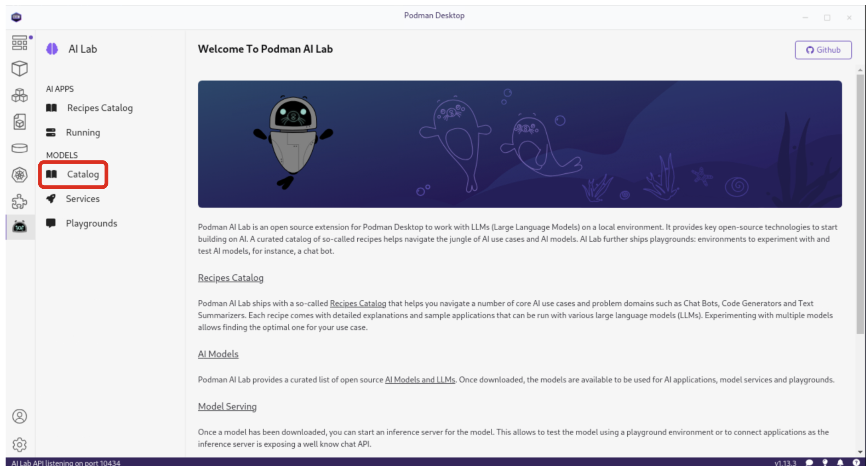The width and height of the screenshot is (868, 469).
Task: Open the Kubernetes helm wheel icon
Action: [x=19, y=175]
